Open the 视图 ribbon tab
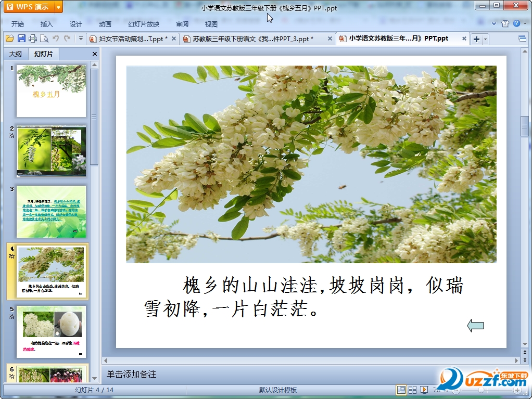Viewport: 532px width, 399px height. [211, 24]
